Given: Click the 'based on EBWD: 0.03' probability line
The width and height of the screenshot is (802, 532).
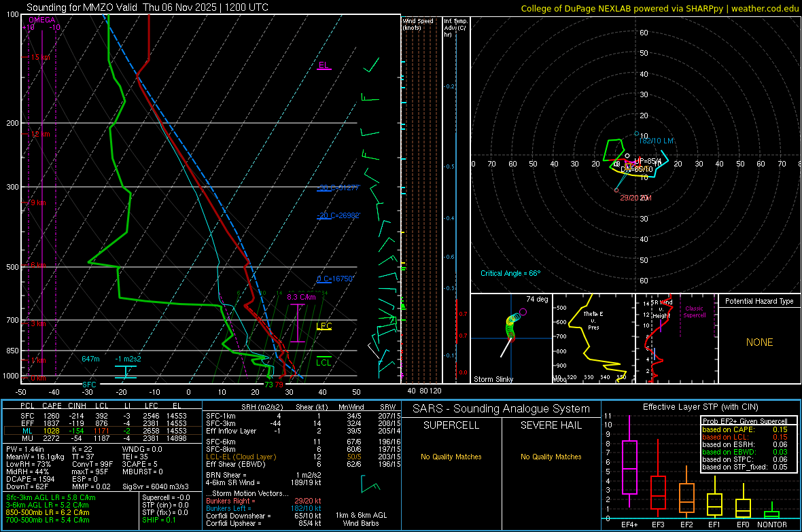Looking at the screenshot, I should click(x=745, y=452).
